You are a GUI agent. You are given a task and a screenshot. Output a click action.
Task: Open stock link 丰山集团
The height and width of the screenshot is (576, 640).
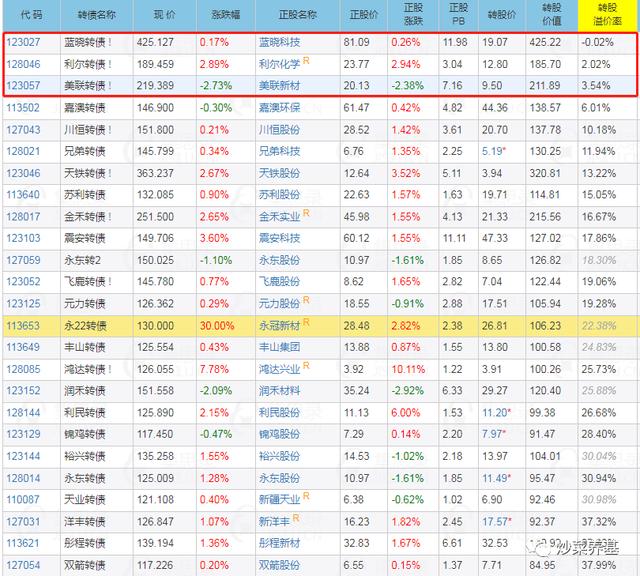pyautogui.click(x=280, y=347)
